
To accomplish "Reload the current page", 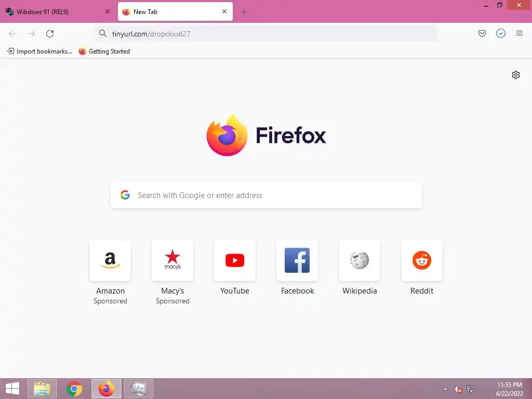I will click(50, 34).
